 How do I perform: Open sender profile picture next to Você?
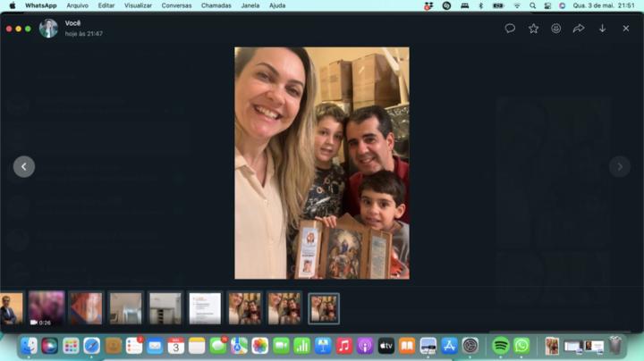coord(48,29)
